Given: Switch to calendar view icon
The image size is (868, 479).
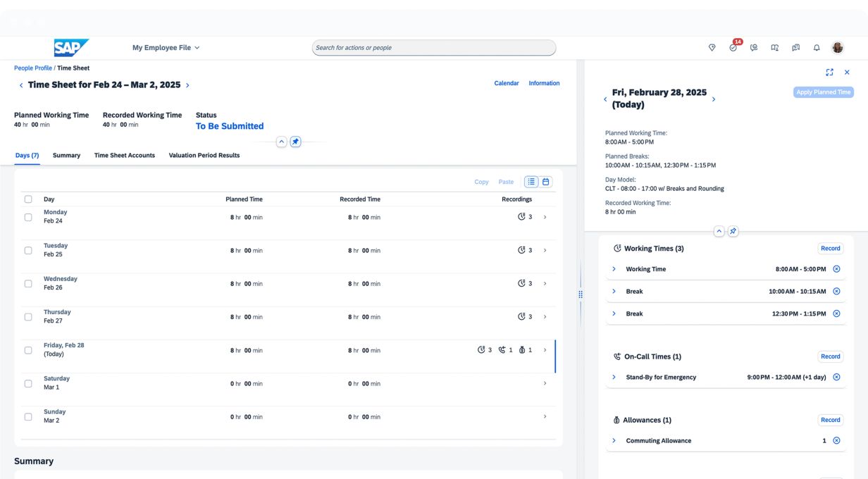Looking at the screenshot, I should [x=545, y=182].
